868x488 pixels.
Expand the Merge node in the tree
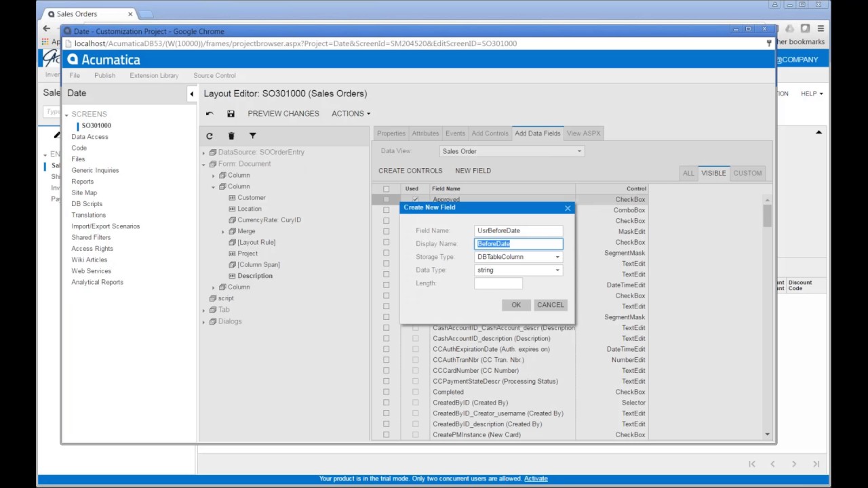223,231
